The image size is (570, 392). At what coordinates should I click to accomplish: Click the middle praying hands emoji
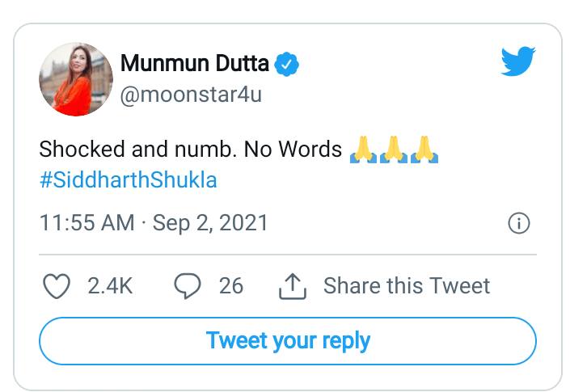coord(394,150)
